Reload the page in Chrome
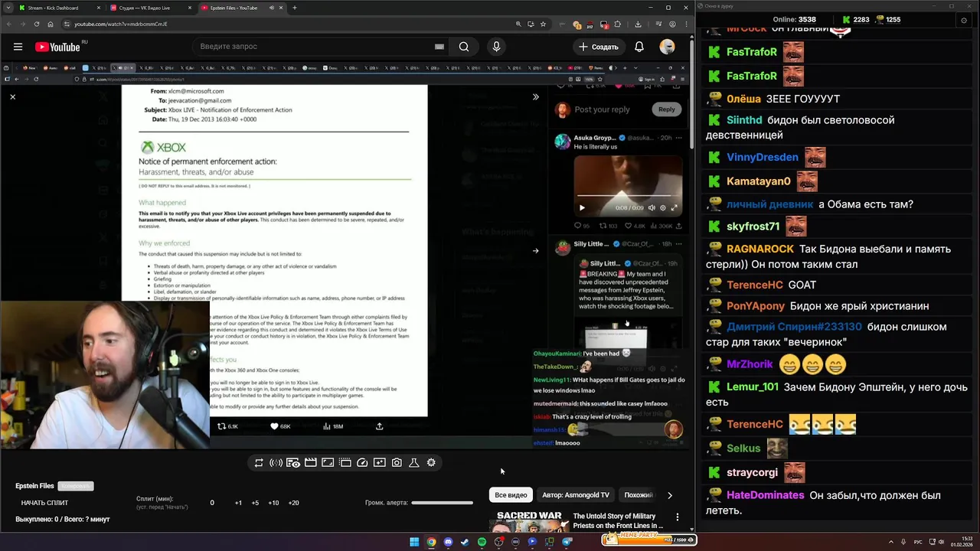 coord(37,24)
